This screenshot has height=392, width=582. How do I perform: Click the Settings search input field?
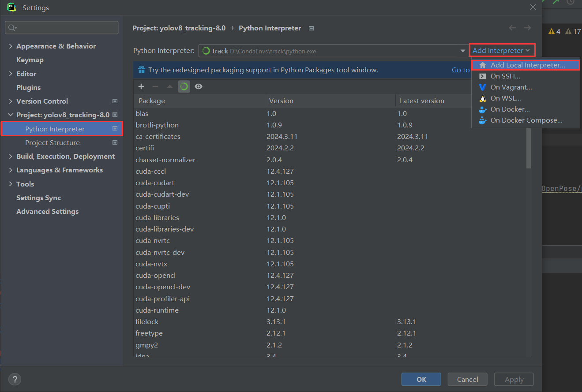[x=62, y=28]
